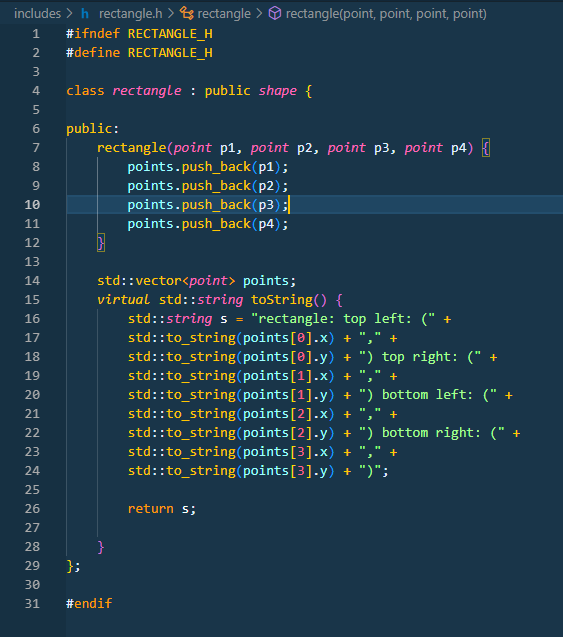Click the 'virtual' keyword on line 15
Screen dimensions: 563x637
(x=123, y=300)
